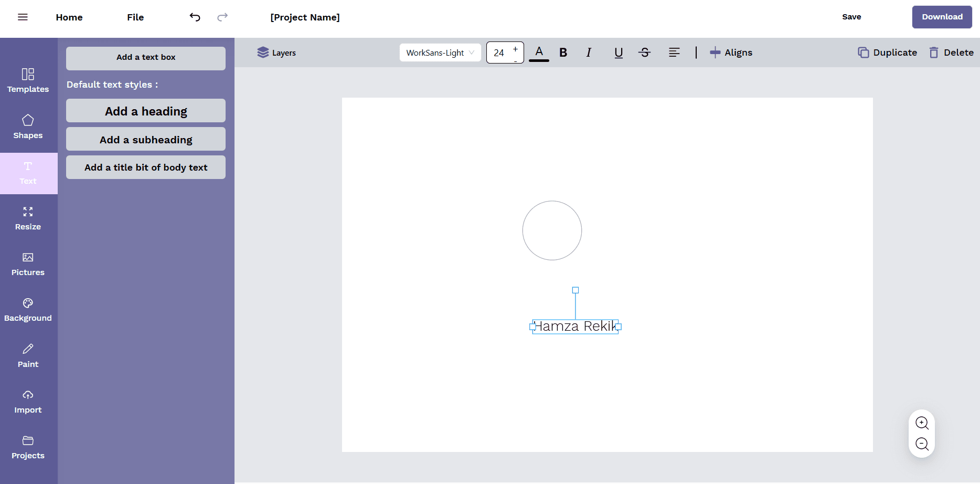
Task: Toggle bold formatting
Action: tap(563, 52)
